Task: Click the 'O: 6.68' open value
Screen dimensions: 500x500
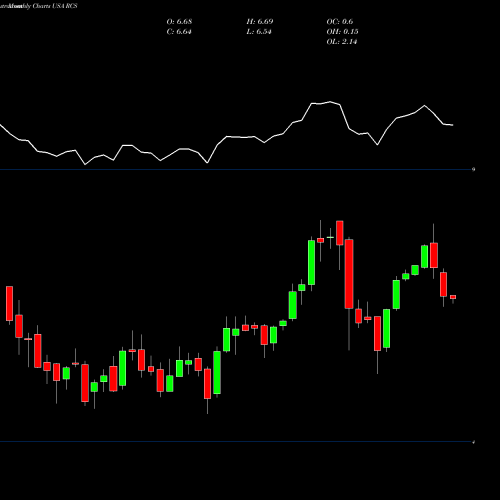Action: (x=179, y=22)
